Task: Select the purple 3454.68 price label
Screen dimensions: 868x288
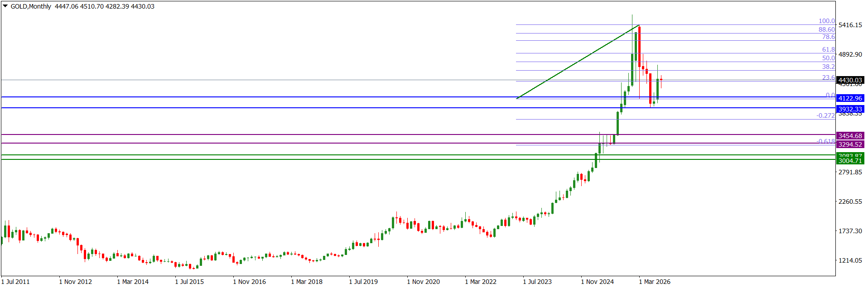Action: (850, 136)
